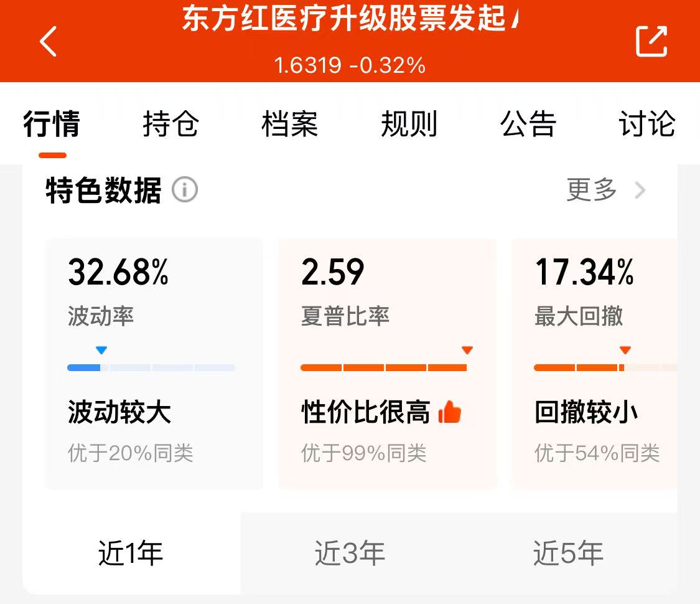700x604 pixels.
Task: Click the 更多 link
Action: (x=592, y=190)
